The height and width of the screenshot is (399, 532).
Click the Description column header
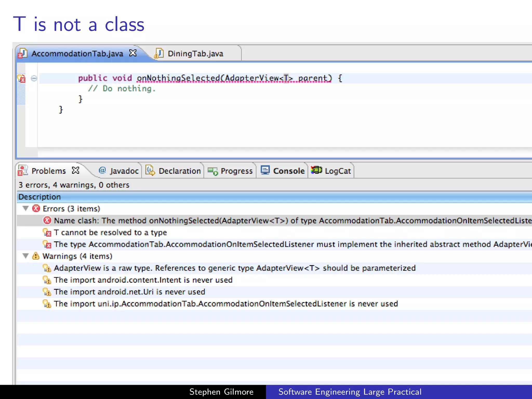coord(274,197)
